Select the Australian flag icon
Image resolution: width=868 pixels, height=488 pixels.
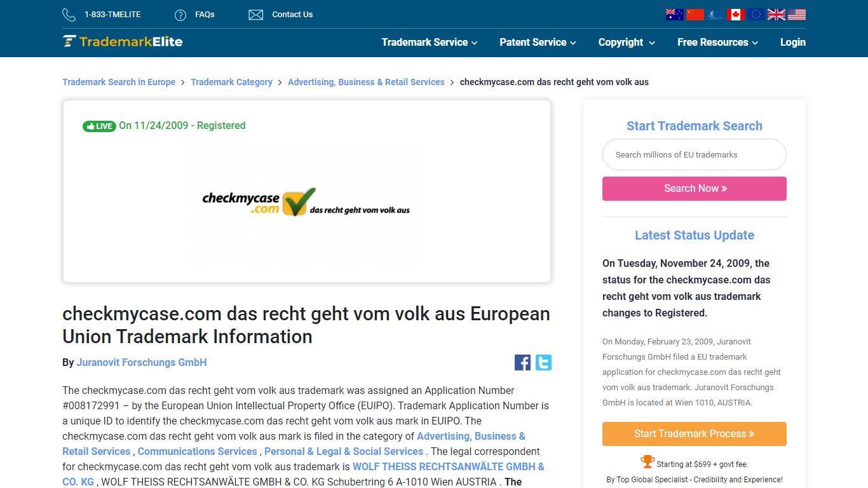click(x=674, y=14)
